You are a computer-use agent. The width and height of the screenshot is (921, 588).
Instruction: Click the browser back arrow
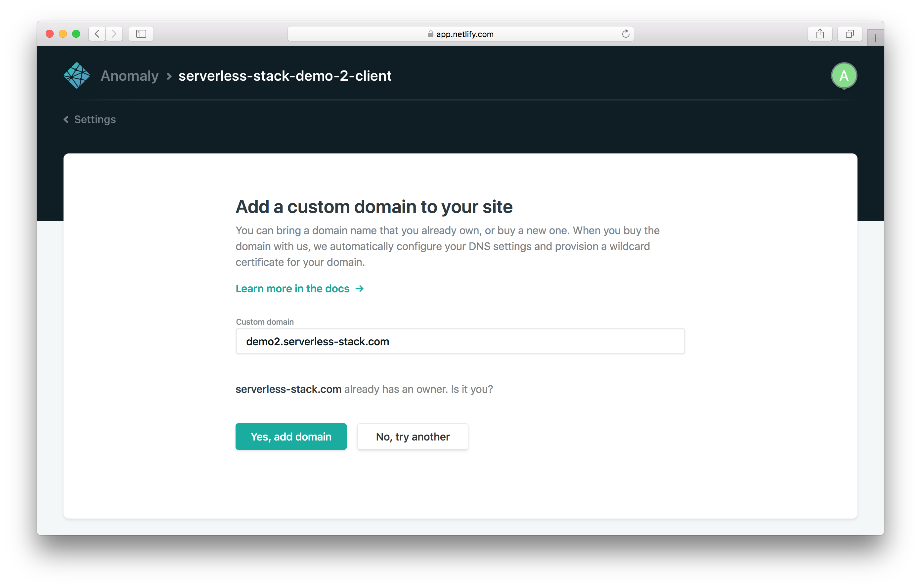tap(97, 34)
